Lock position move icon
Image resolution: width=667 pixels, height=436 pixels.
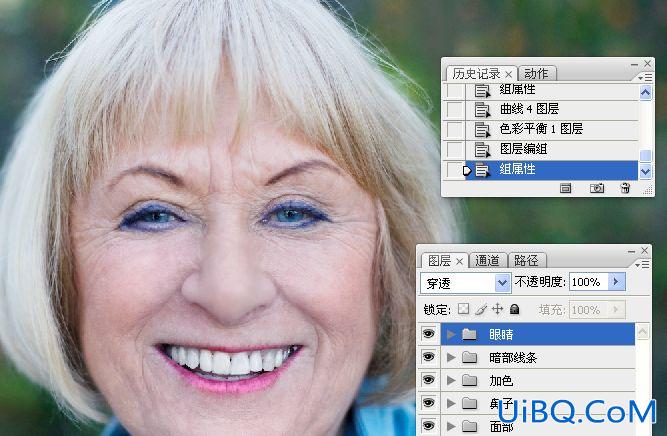497,309
